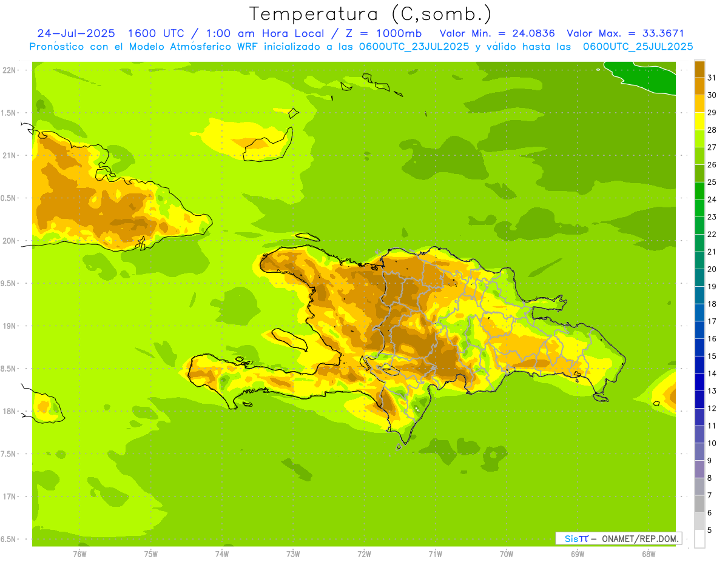Click the '75W' longitude axis label
The image size is (728, 562).
(x=151, y=554)
